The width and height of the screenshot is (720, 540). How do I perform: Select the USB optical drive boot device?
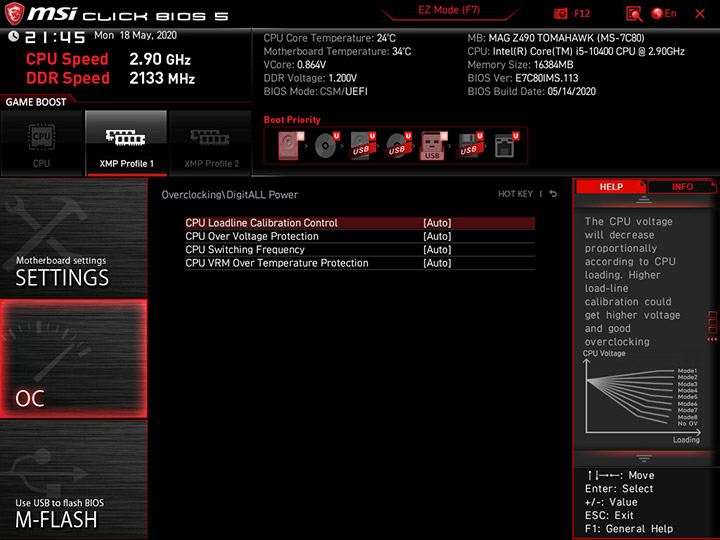click(399, 146)
